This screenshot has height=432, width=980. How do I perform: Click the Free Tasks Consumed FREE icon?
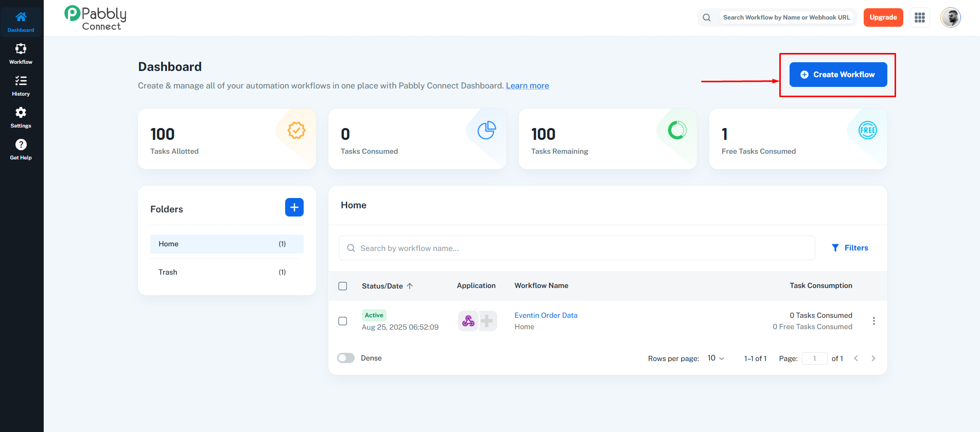[868, 130]
